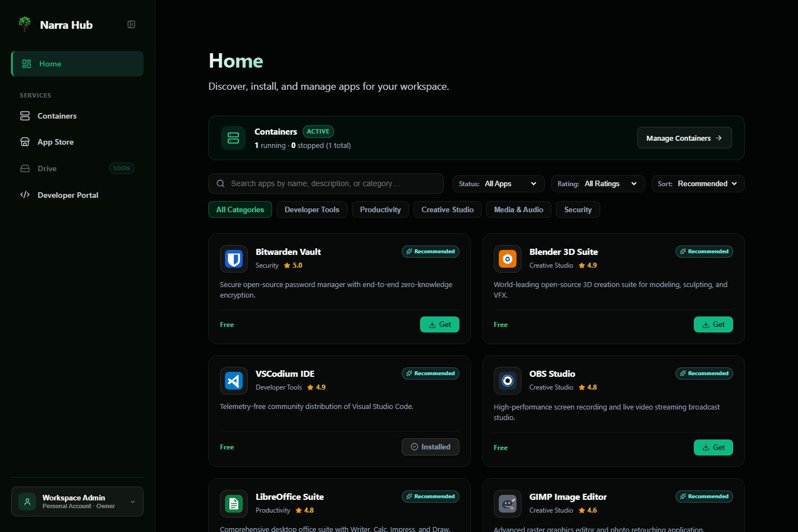Click the OBS Studio app icon
The width and height of the screenshot is (798, 532).
coord(508,381)
